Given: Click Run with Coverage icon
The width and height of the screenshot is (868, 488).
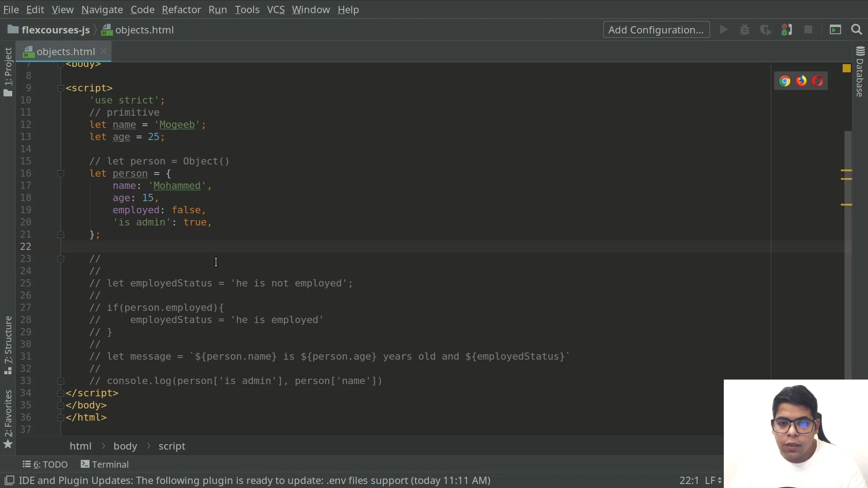Looking at the screenshot, I should coord(765,30).
